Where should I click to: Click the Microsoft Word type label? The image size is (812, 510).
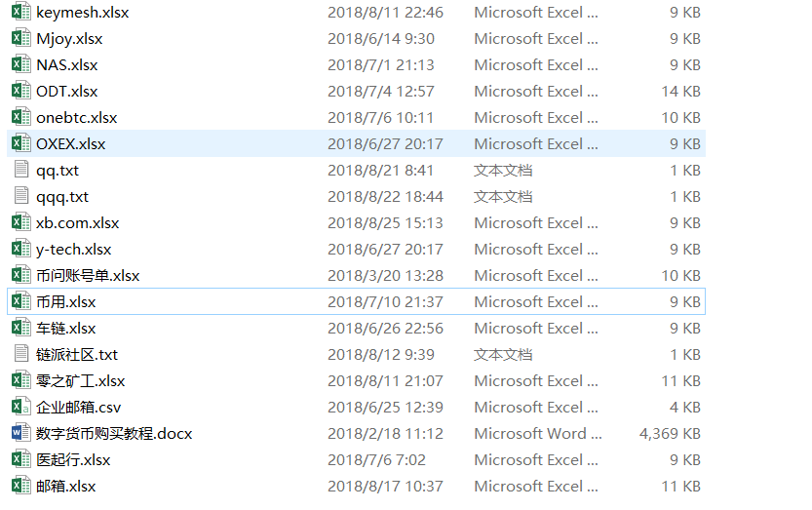[x=537, y=433]
